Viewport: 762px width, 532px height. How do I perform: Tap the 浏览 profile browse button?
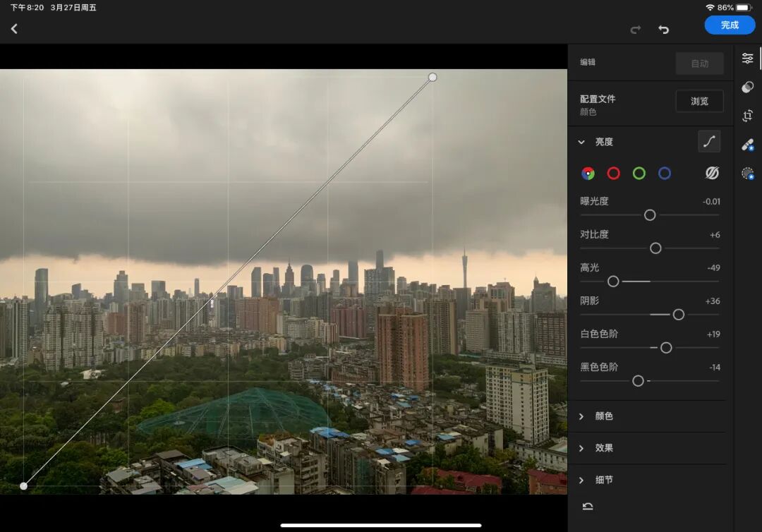tap(699, 101)
